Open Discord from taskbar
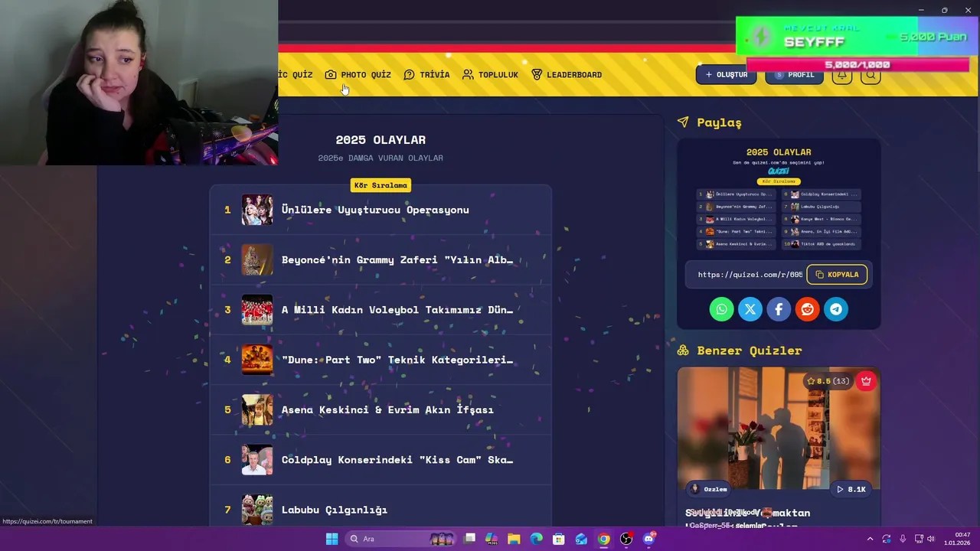This screenshot has width=980, height=551. (649, 539)
